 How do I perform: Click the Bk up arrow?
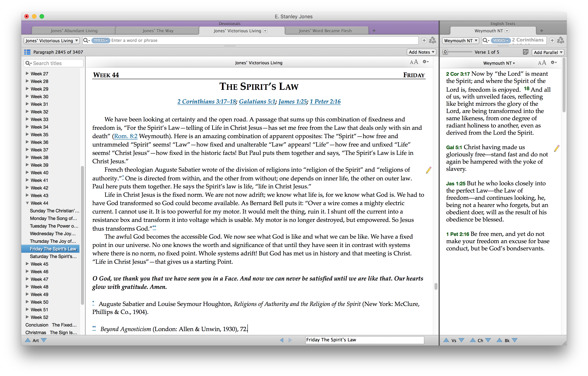tap(499, 340)
